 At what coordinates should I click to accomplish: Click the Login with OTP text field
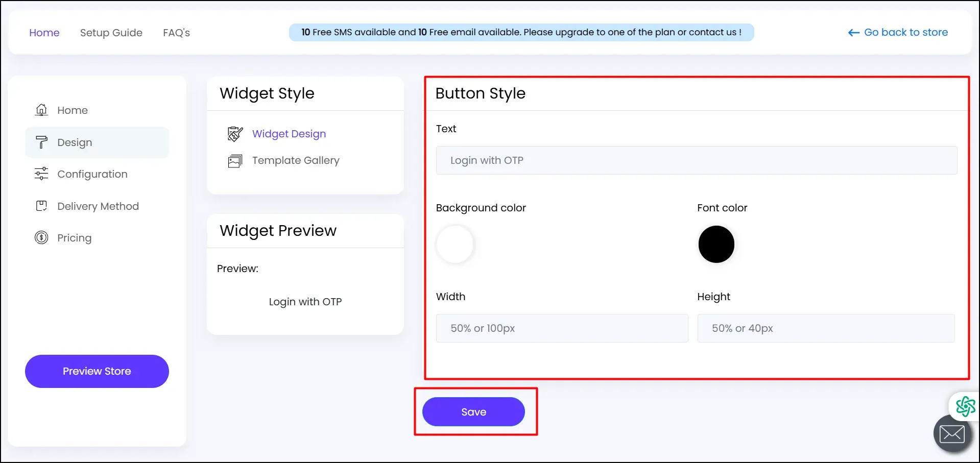696,160
